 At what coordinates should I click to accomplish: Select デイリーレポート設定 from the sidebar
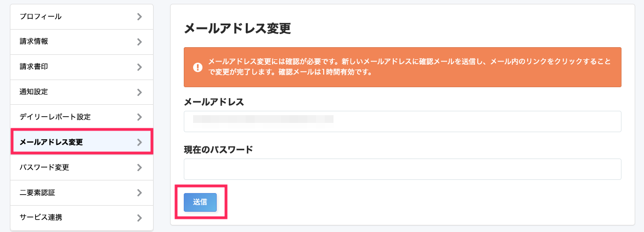click(82, 117)
